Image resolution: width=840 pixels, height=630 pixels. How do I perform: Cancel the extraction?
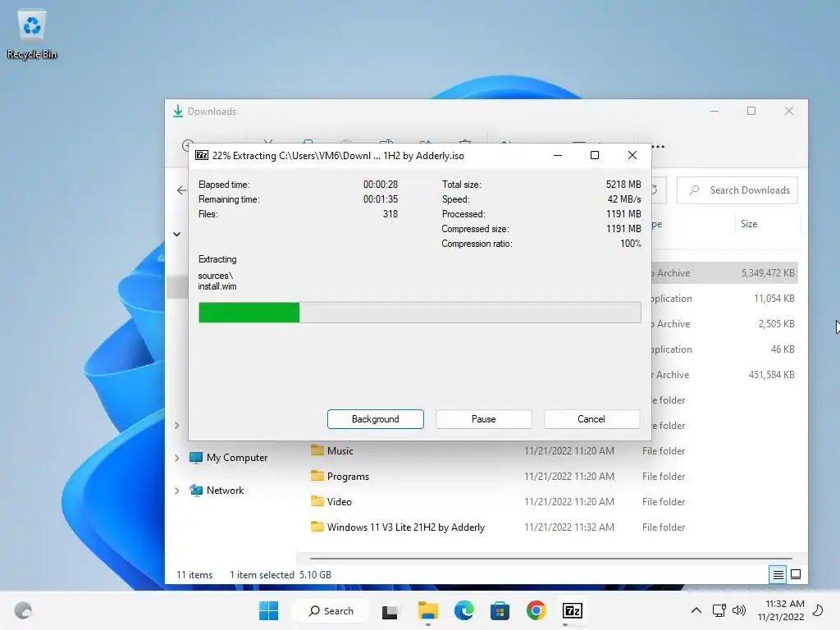point(591,419)
